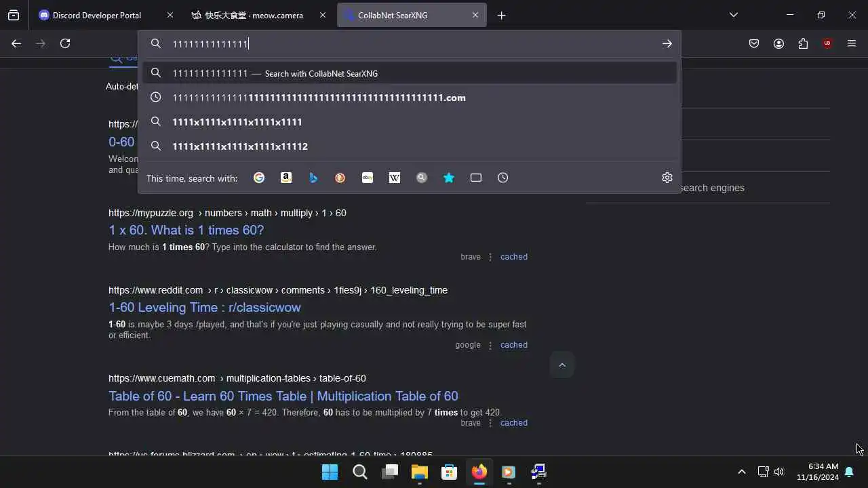Open cached copy of the mypuzzle.org result
Image resolution: width=868 pixels, height=488 pixels.
[x=514, y=257]
